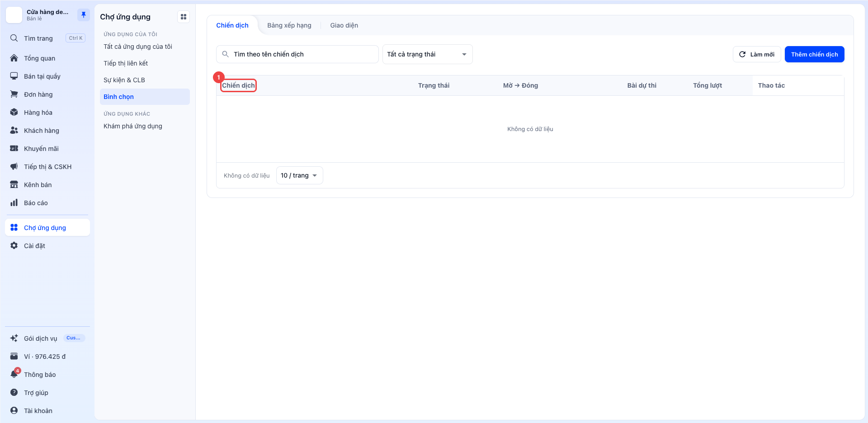Open Tiếp thị & CSKH megaphone icon
Image resolution: width=868 pixels, height=423 pixels.
point(14,166)
